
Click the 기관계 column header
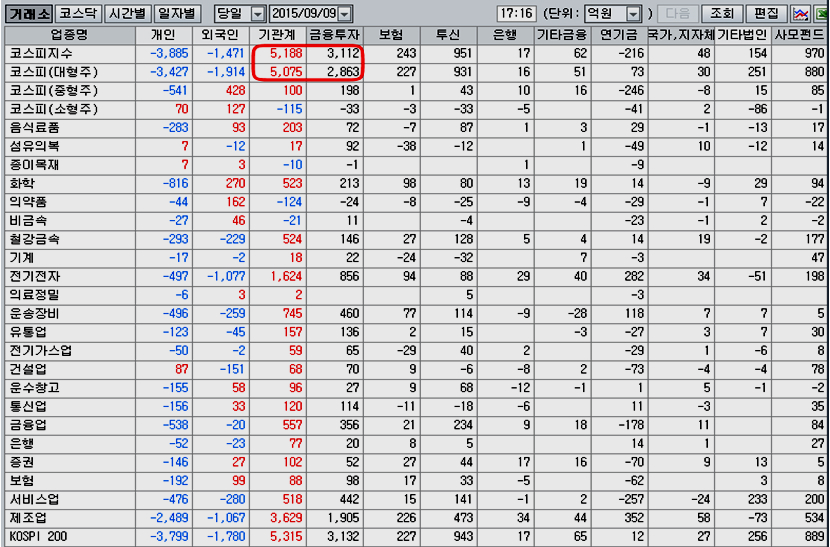click(x=279, y=35)
